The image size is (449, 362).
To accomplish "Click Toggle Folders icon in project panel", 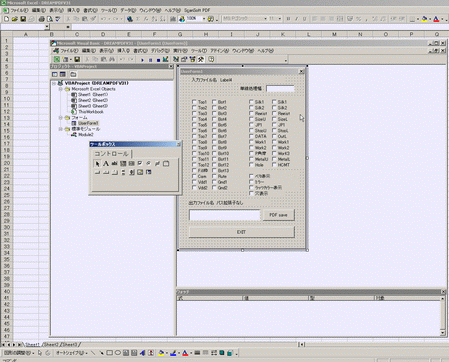I will [73, 74].
